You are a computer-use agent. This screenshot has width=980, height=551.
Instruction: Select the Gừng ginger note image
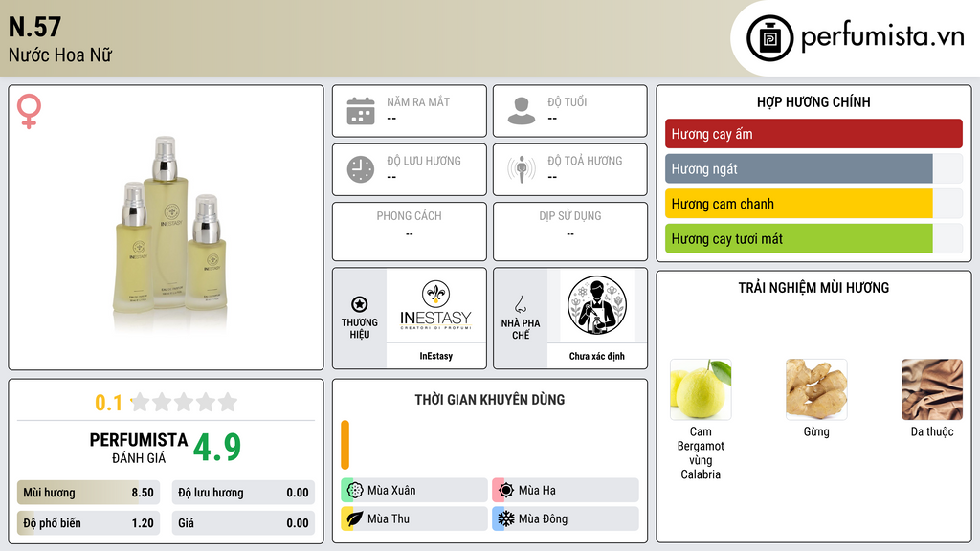(816, 389)
